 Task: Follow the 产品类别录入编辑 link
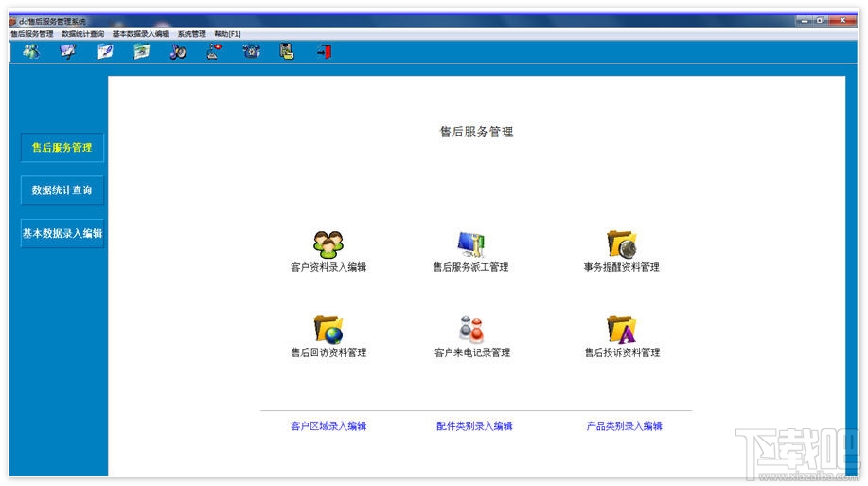click(625, 426)
